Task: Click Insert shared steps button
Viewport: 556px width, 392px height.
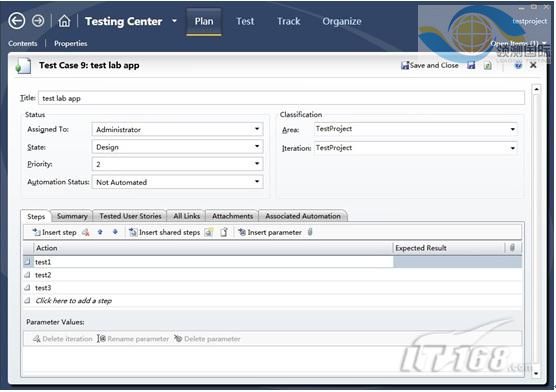Action: (x=165, y=232)
